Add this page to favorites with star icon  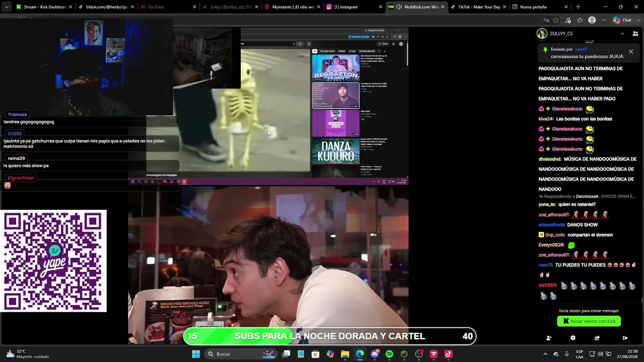[556, 20]
